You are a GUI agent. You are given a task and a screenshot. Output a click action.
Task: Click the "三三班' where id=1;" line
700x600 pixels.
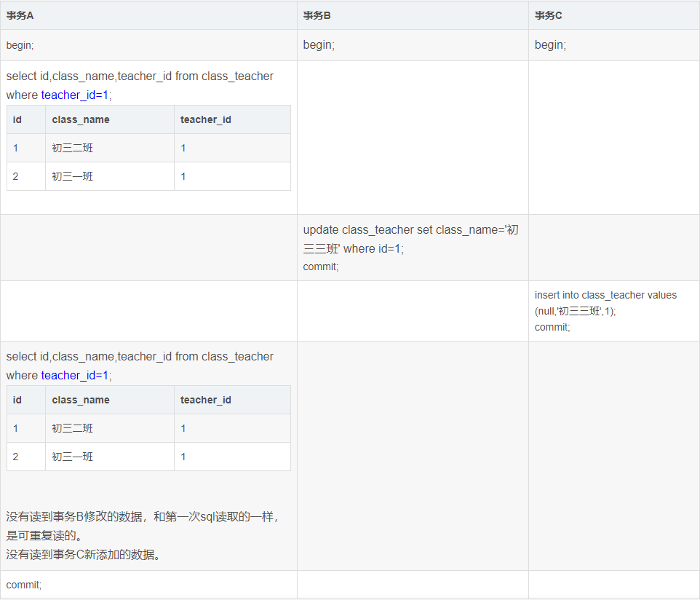pos(353,248)
